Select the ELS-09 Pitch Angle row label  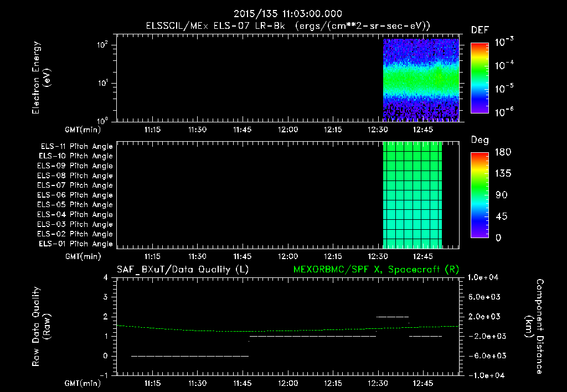75,166
